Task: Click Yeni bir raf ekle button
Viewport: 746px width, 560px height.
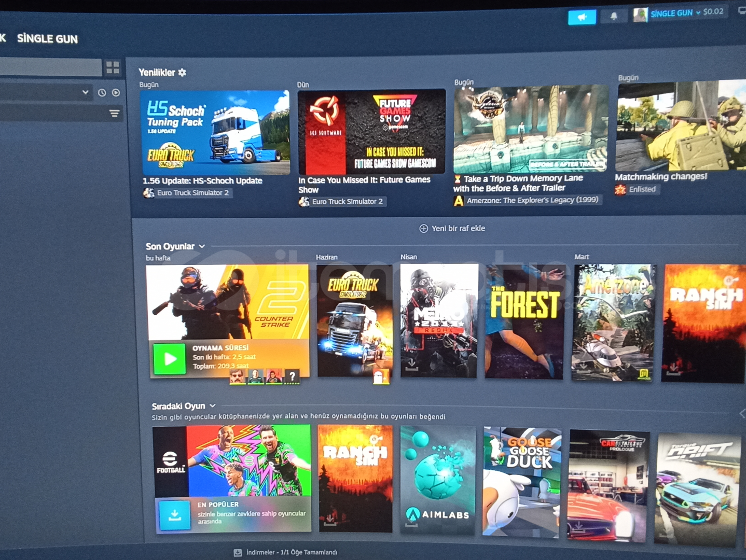Action: click(x=452, y=229)
